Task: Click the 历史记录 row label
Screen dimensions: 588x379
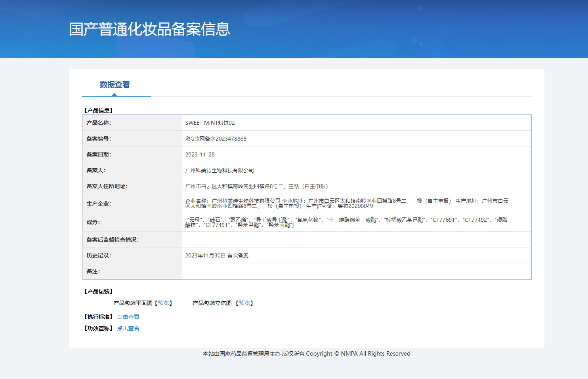Action: tap(99, 255)
